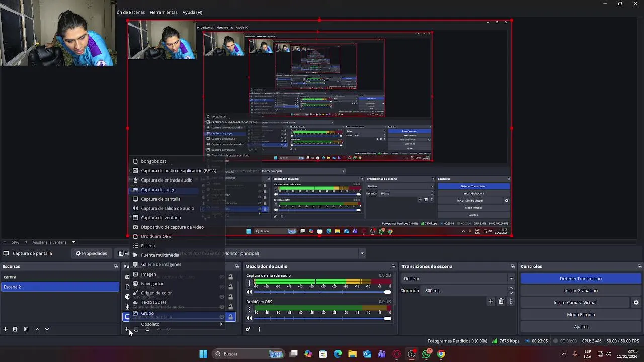The width and height of the screenshot is (644, 362).
Task: Open DroidCam OBS three-dot mixer options
Action: click(249, 309)
